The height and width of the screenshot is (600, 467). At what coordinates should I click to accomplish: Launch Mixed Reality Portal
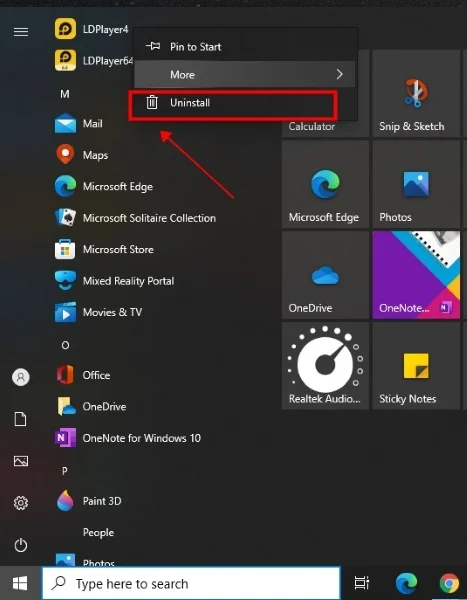click(114, 280)
